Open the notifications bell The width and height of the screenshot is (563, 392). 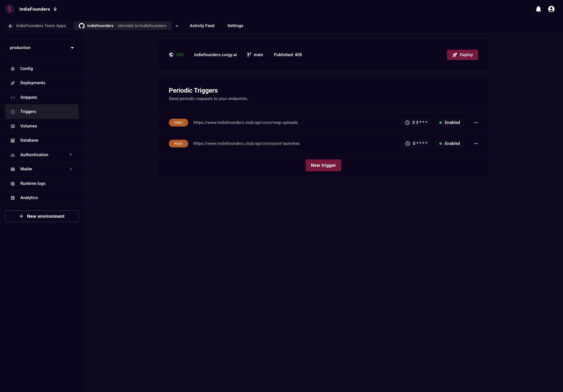tap(538, 9)
